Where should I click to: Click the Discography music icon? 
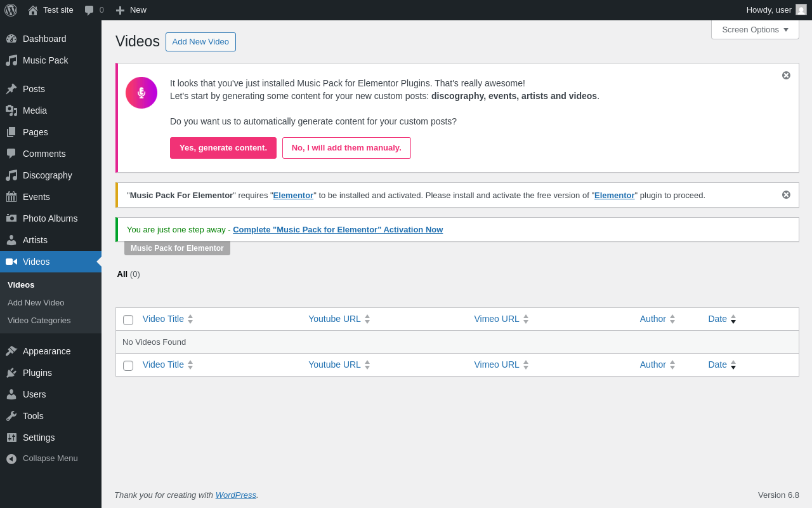point(11,175)
